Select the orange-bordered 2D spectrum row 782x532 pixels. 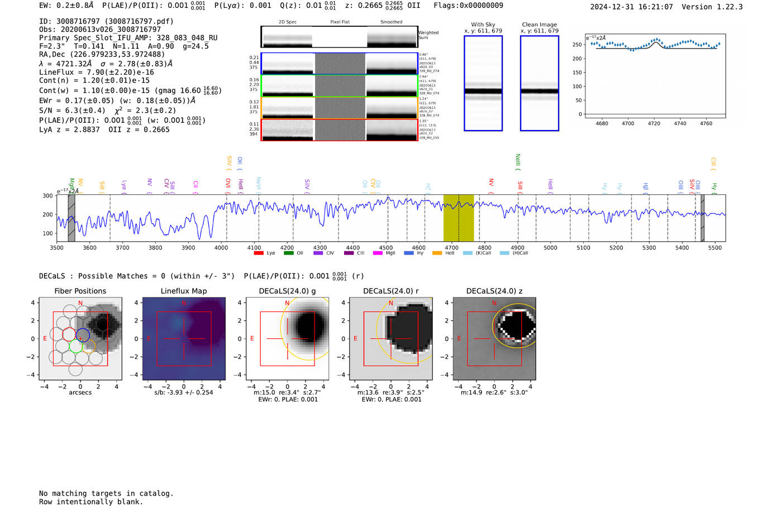339,108
